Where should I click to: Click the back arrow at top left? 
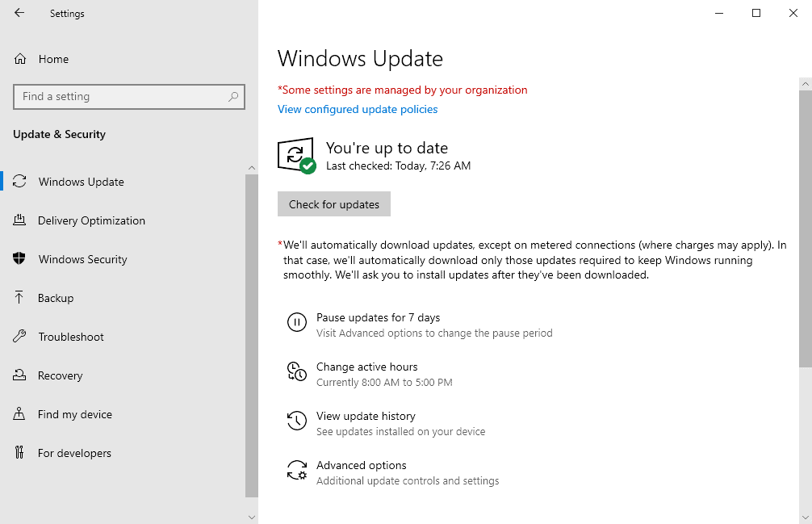tap(19, 13)
